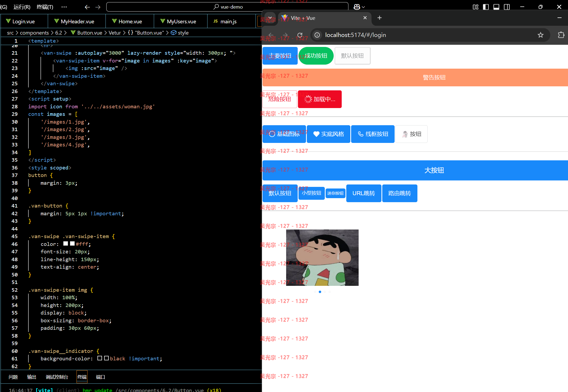Open the 输出 panel tab

click(32, 377)
